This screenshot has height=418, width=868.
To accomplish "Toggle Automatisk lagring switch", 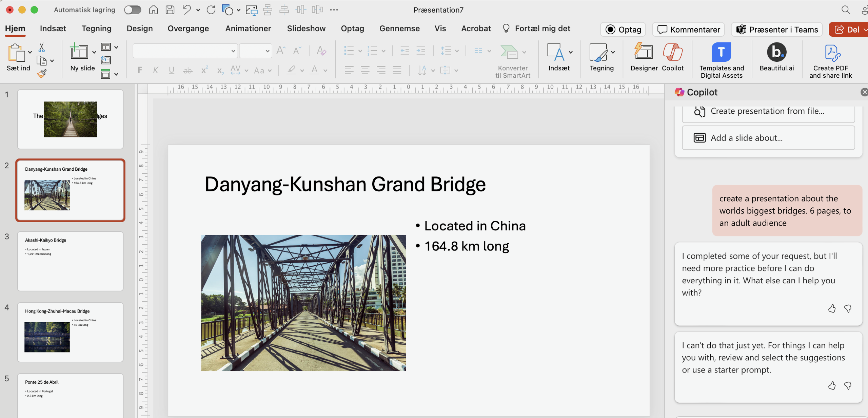I will click(x=133, y=10).
